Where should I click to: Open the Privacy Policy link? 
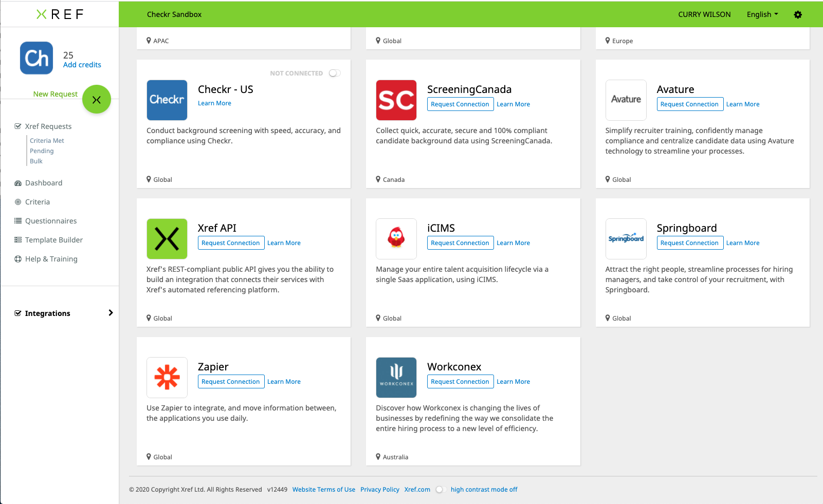[380, 490]
